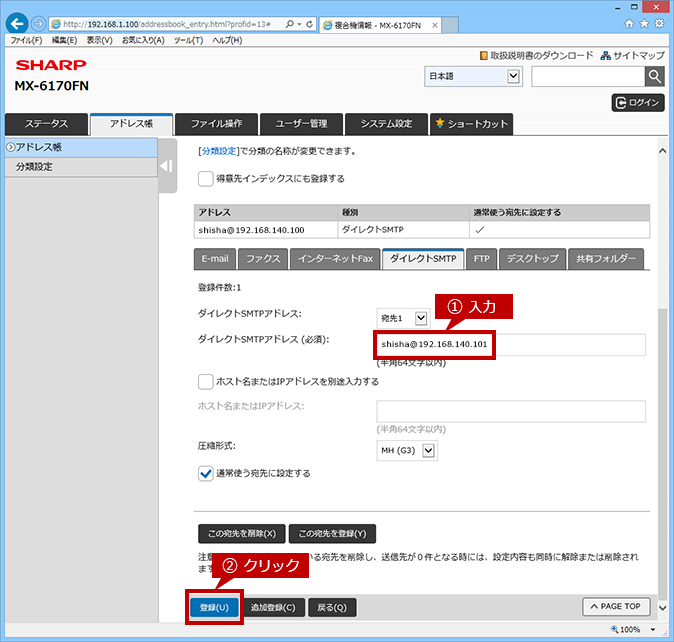Uncheck 通常使う宛先に設定する checkbox
Viewport: 674px width, 642px height.
[205, 474]
